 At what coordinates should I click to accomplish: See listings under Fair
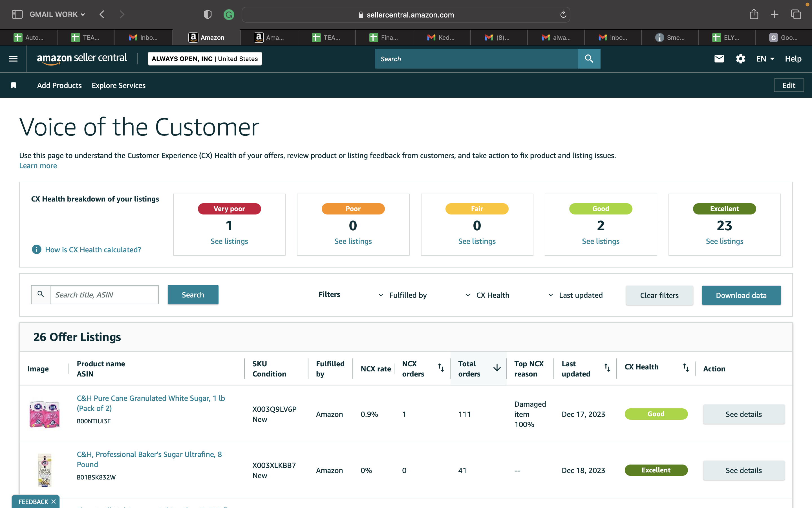477,241
